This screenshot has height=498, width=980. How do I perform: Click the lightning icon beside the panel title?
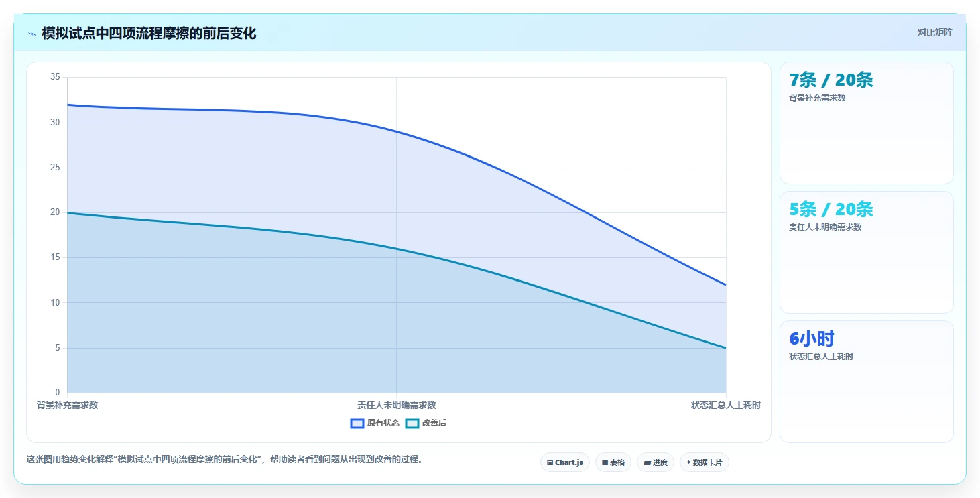tap(32, 34)
